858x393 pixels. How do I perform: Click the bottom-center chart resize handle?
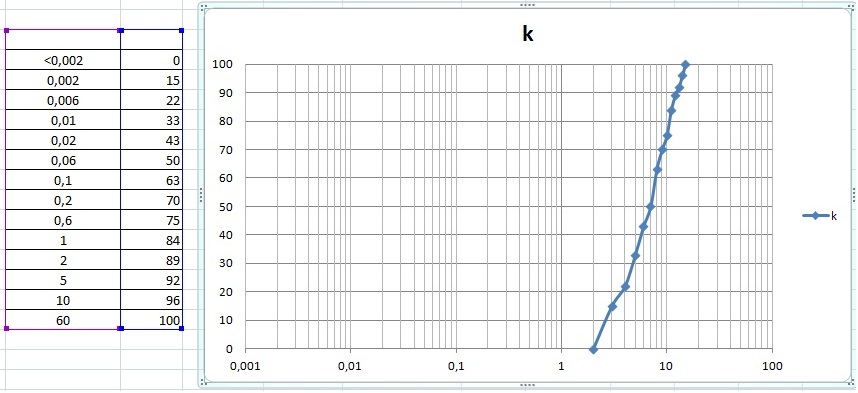click(527, 385)
